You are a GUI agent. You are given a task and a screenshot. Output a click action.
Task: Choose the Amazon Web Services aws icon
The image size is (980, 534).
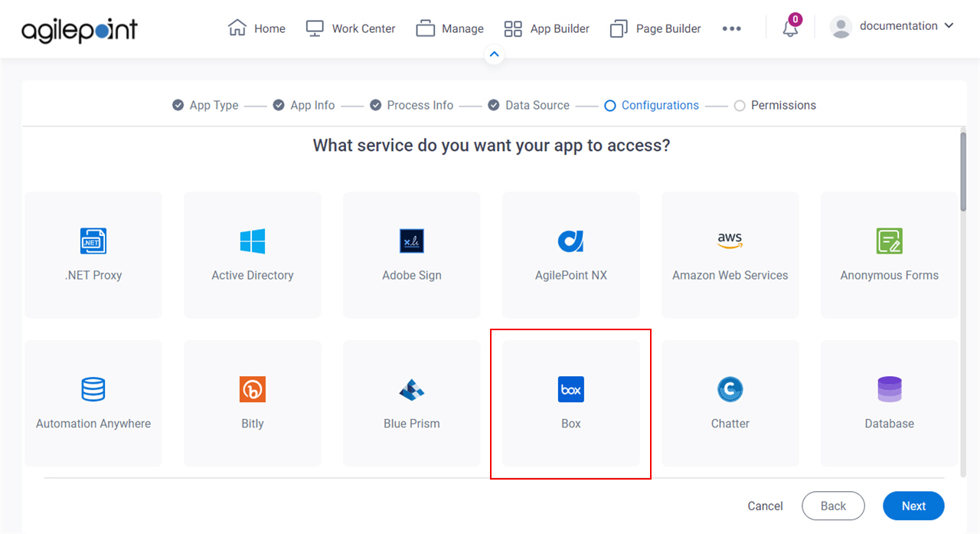coord(730,241)
